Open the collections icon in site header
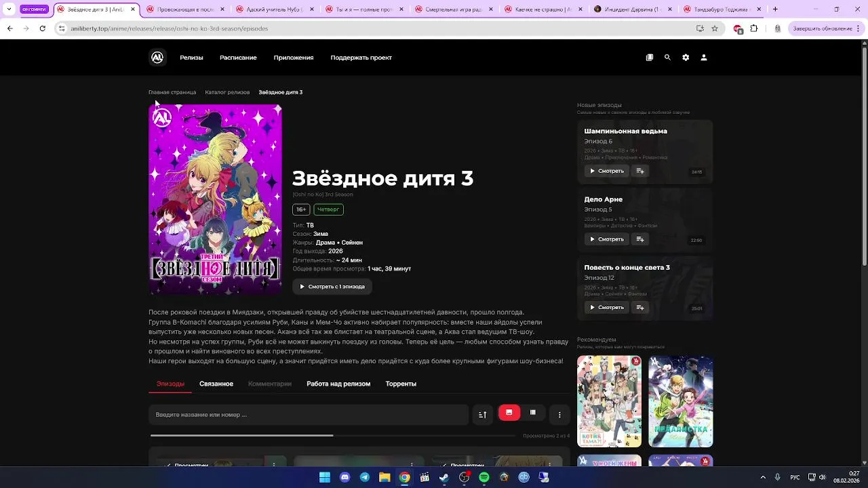Image resolution: width=868 pixels, height=488 pixels. tap(650, 58)
